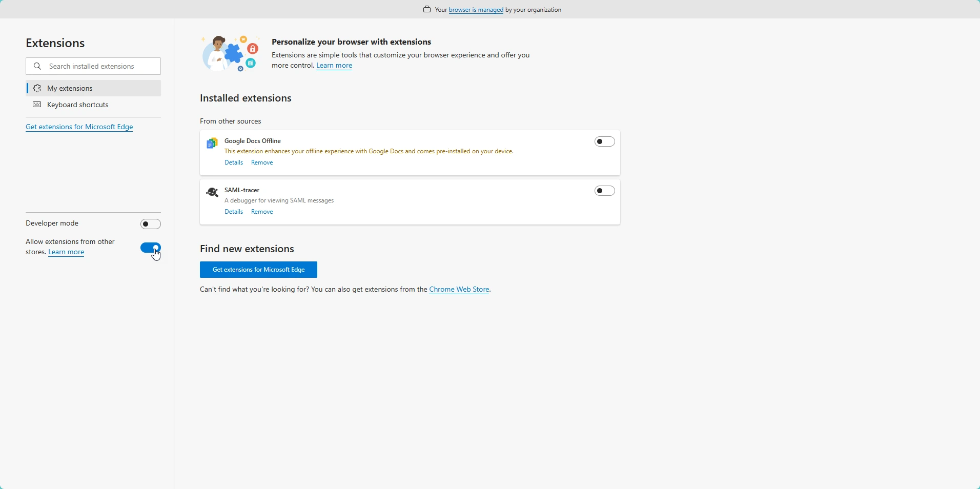Open the Keyboard shortcuts section
This screenshot has width=980, height=489.
point(93,105)
